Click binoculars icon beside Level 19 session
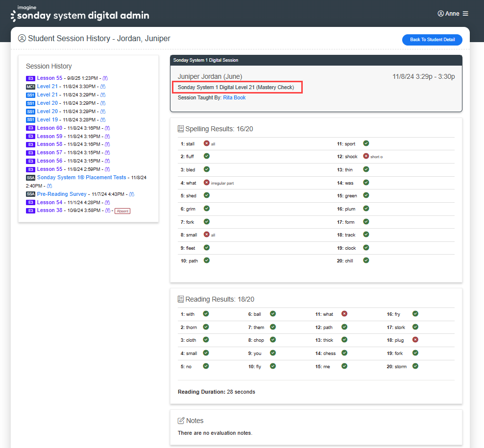This screenshot has height=448, width=484. (103, 120)
